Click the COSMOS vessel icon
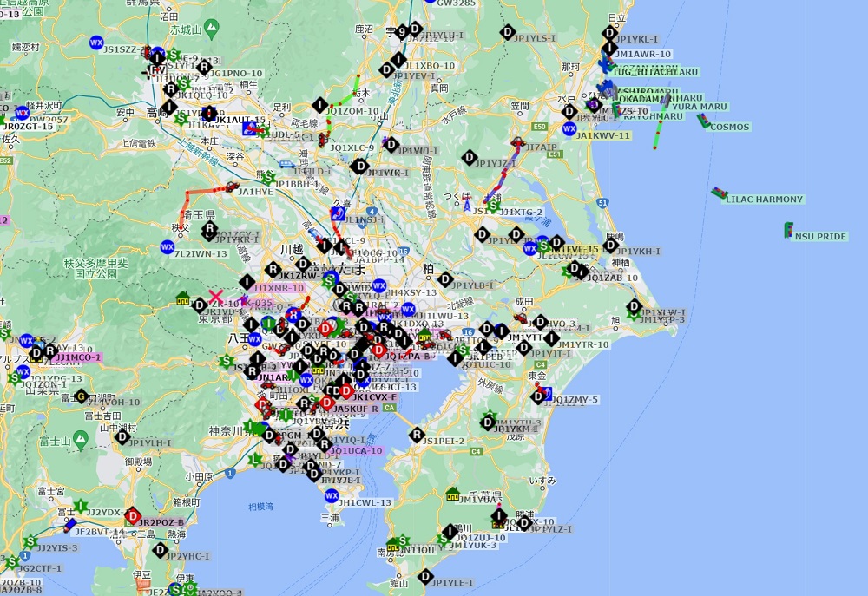Screen dimensions: 868x596 tap(703, 121)
